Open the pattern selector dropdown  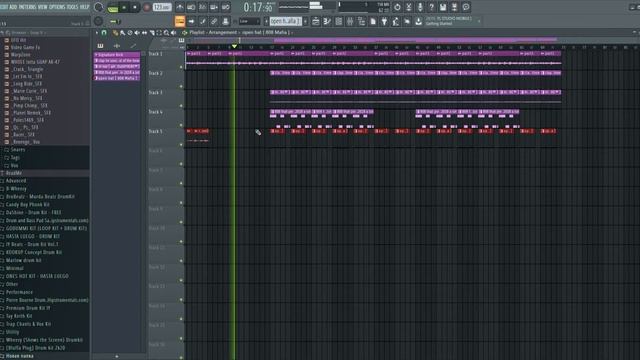click(285, 21)
